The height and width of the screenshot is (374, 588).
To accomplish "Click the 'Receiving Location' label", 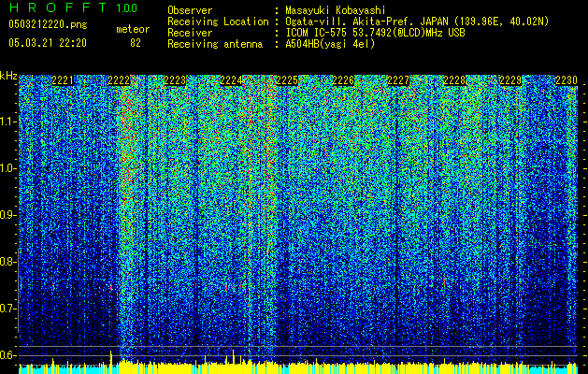I will pyautogui.click(x=218, y=22).
